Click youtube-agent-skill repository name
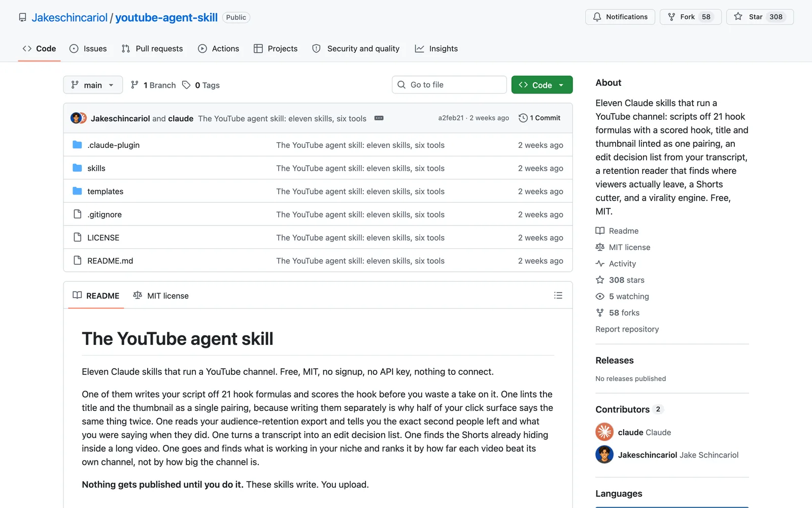Image resolution: width=812 pixels, height=508 pixels. pyautogui.click(x=166, y=17)
